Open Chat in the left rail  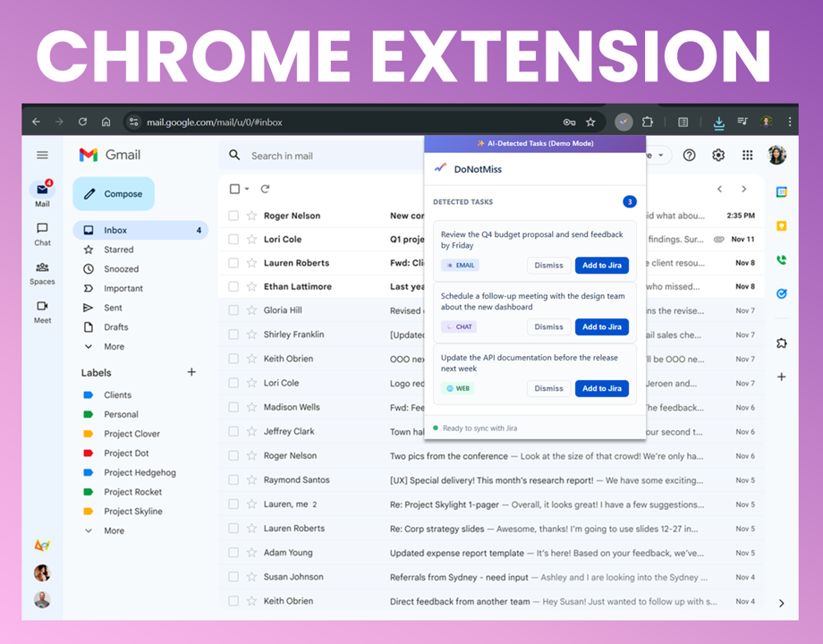[x=43, y=234]
